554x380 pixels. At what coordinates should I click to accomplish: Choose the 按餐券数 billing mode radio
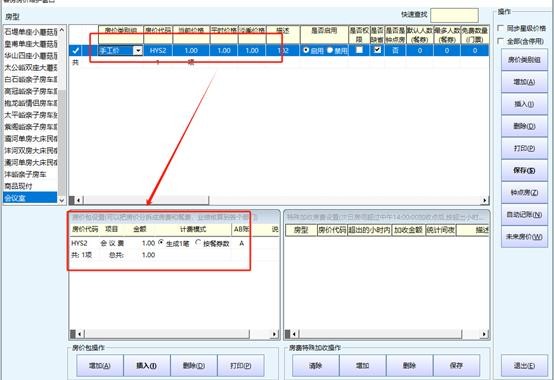(x=198, y=243)
